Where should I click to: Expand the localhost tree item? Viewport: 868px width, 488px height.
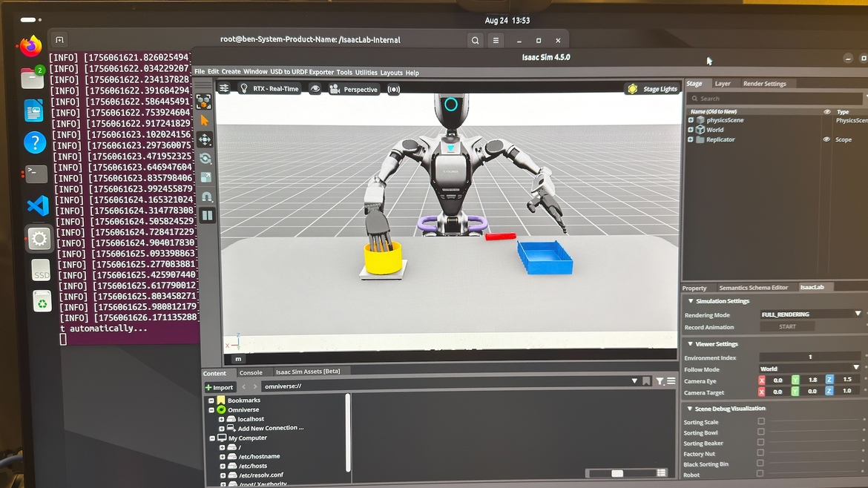coord(220,418)
